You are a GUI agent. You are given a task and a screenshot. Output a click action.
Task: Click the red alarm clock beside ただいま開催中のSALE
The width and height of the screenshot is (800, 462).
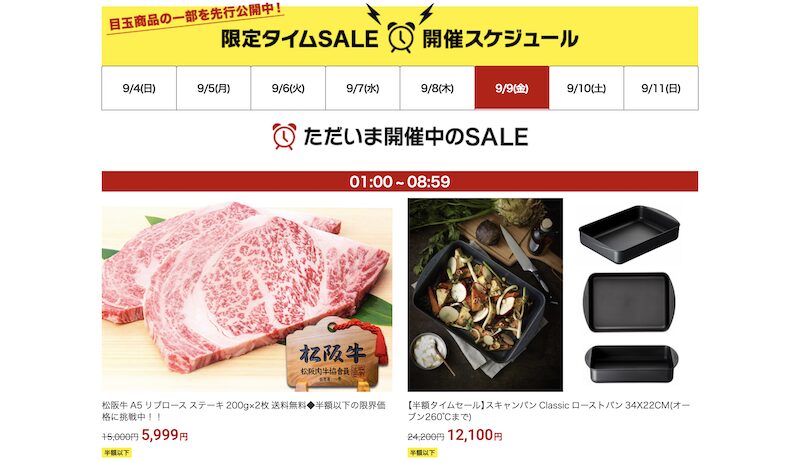(x=284, y=137)
